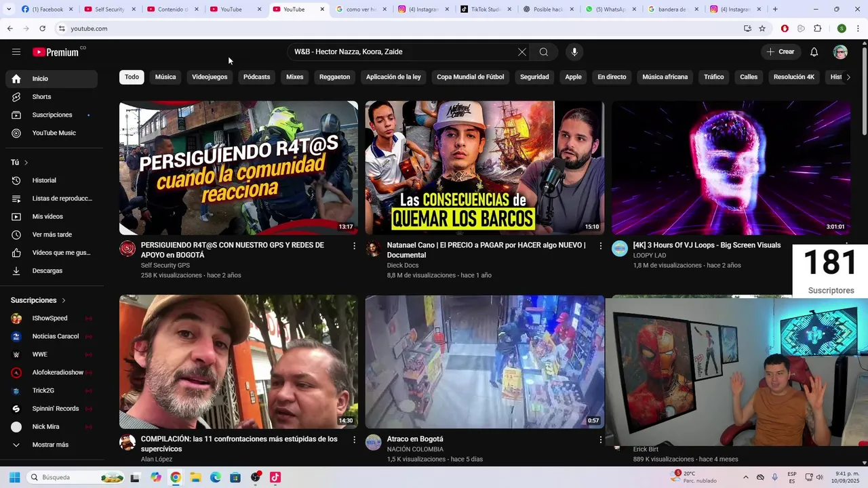Open YouTube Music in the sidebar
Image resolution: width=868 pixels, height=488 pixels.
52,134
